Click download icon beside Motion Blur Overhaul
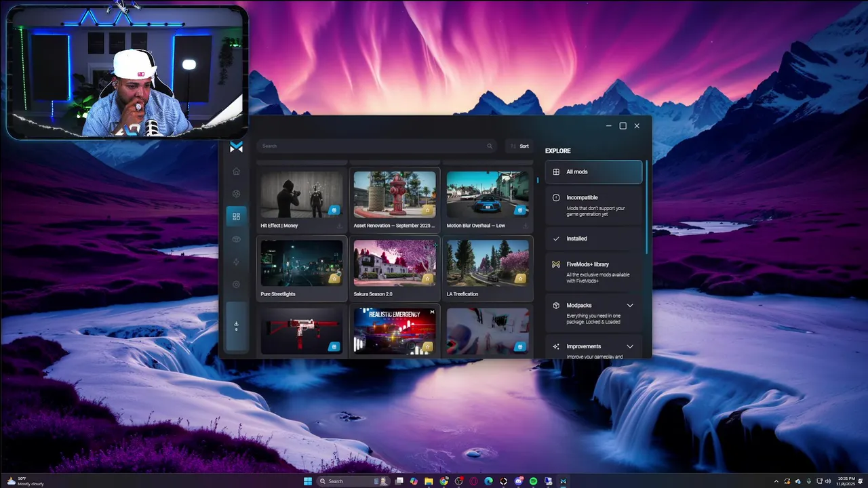868x488 pixels. pos(525,226)
